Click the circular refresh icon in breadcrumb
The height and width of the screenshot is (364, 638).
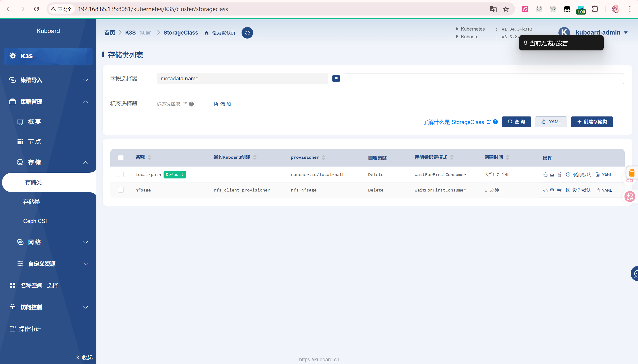(247, 33)
